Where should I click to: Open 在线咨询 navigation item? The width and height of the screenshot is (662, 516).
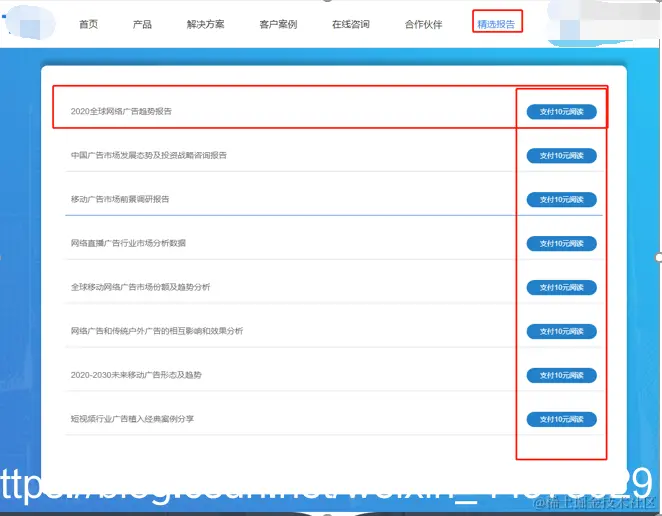[x=351, y=24]
